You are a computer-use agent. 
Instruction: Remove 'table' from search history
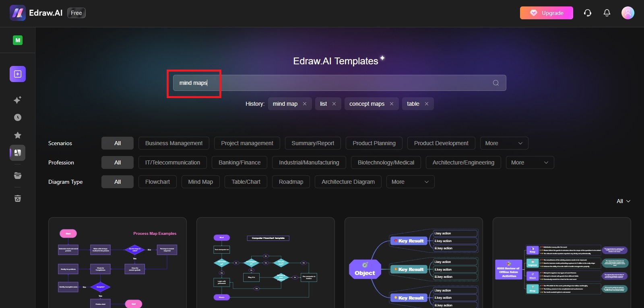[427, 104]
